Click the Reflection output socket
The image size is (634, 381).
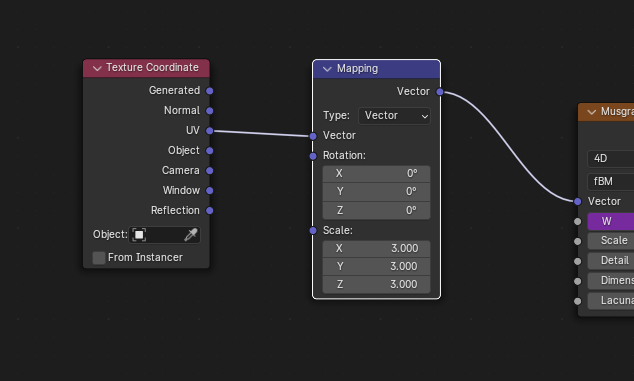click(209, 210)
